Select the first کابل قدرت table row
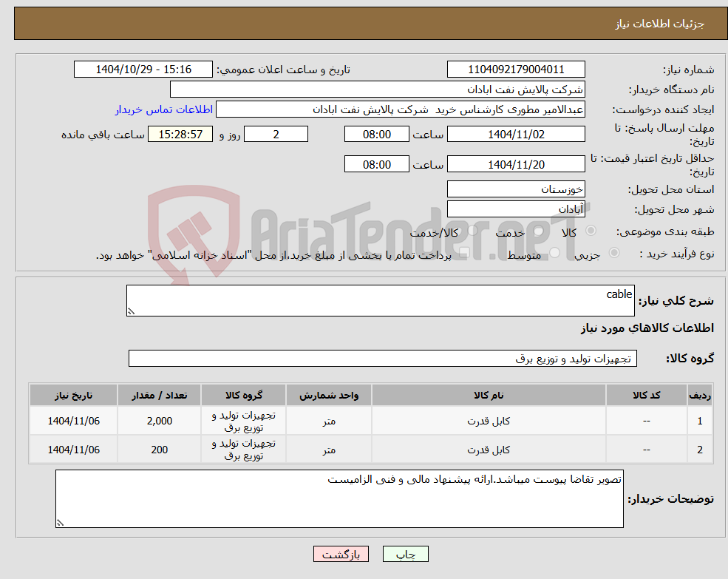 pos(370,420)
